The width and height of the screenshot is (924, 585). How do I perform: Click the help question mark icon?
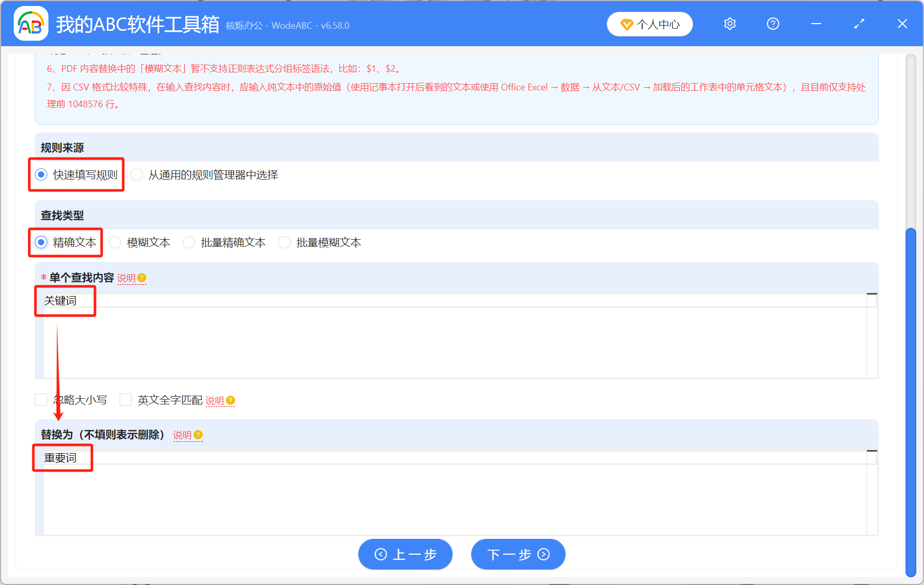click(773, 24)
